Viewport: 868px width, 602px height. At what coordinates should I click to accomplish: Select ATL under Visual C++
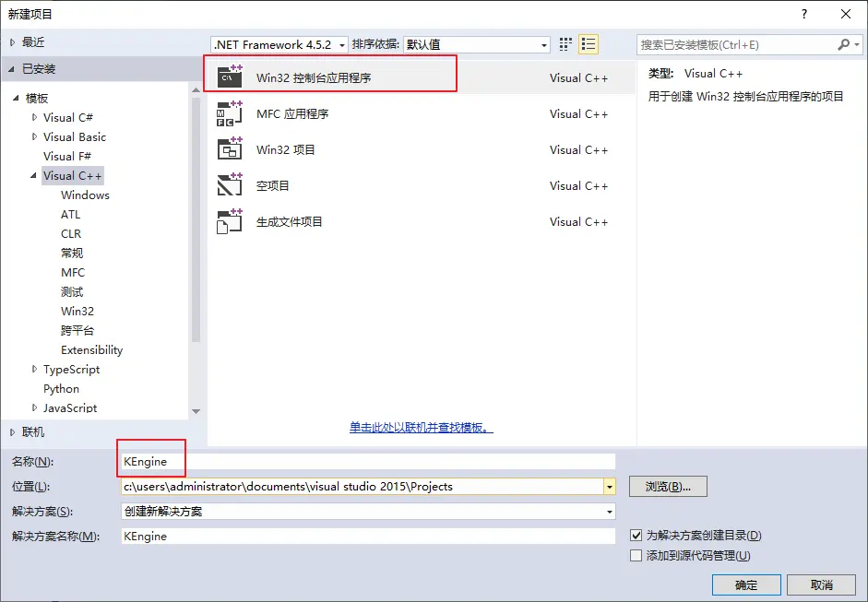[x=70, y=214]
